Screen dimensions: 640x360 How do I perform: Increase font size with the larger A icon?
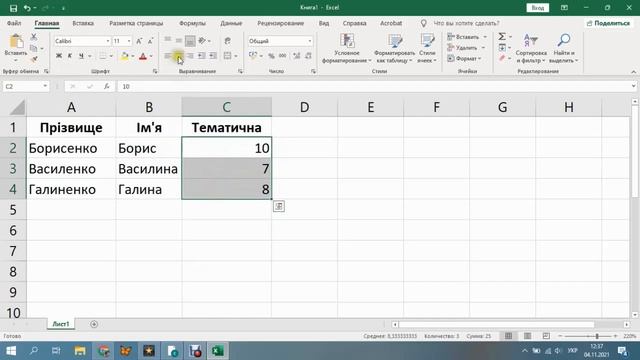pyautogui.click(x=139, y=41)
